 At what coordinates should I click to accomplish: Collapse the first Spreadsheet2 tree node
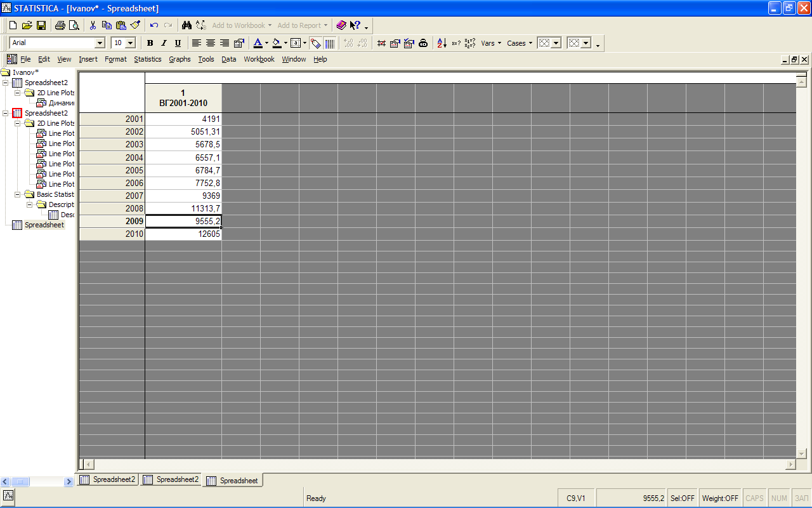[x=6, y=83]
